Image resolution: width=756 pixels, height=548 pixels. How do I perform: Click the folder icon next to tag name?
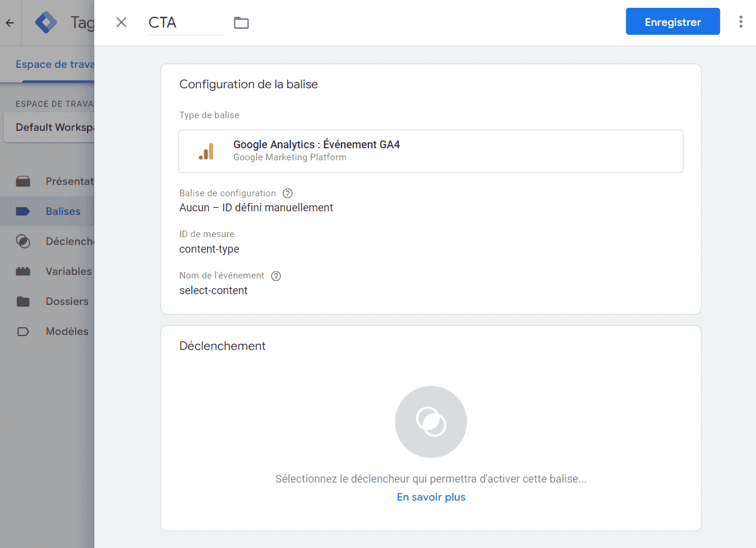click(241, 23)
